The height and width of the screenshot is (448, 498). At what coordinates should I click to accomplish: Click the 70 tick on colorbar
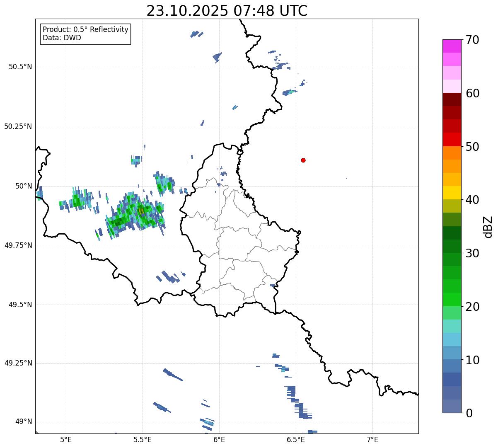[x=472, y=40]
